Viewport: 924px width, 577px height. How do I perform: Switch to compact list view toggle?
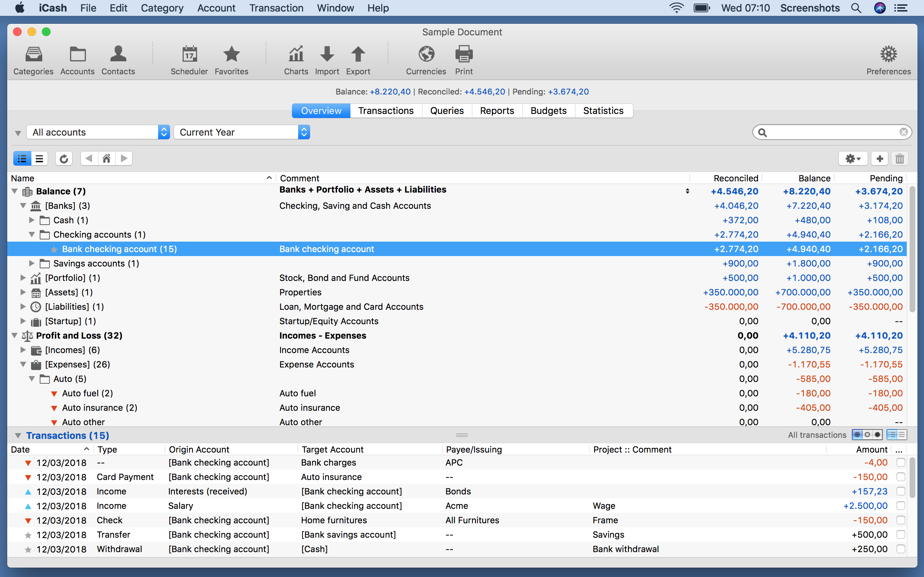(39, 158)
